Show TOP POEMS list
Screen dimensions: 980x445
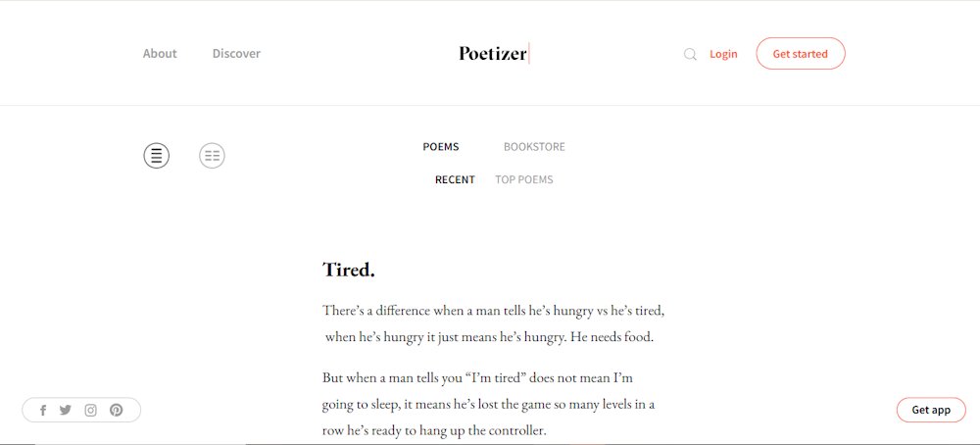coord(523,180)
